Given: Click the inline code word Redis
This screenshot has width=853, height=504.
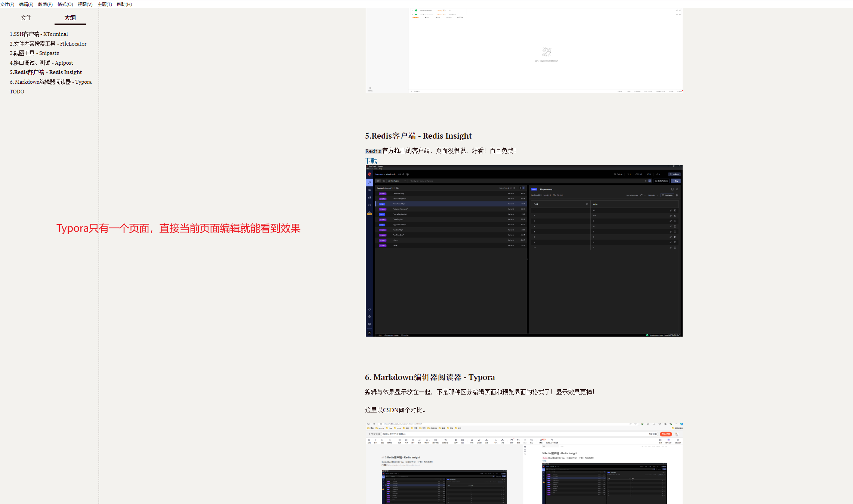Looking at the screenshot, I should coord(373,151).
